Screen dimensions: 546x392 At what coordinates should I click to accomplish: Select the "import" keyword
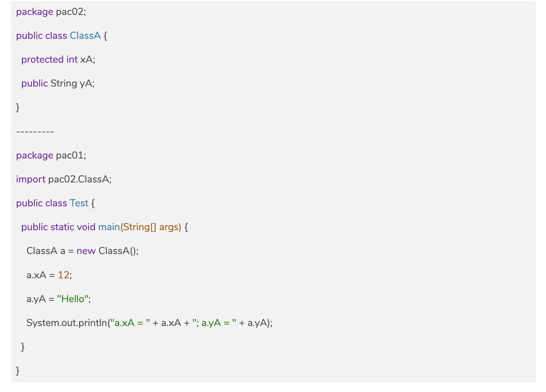[31, 179]
